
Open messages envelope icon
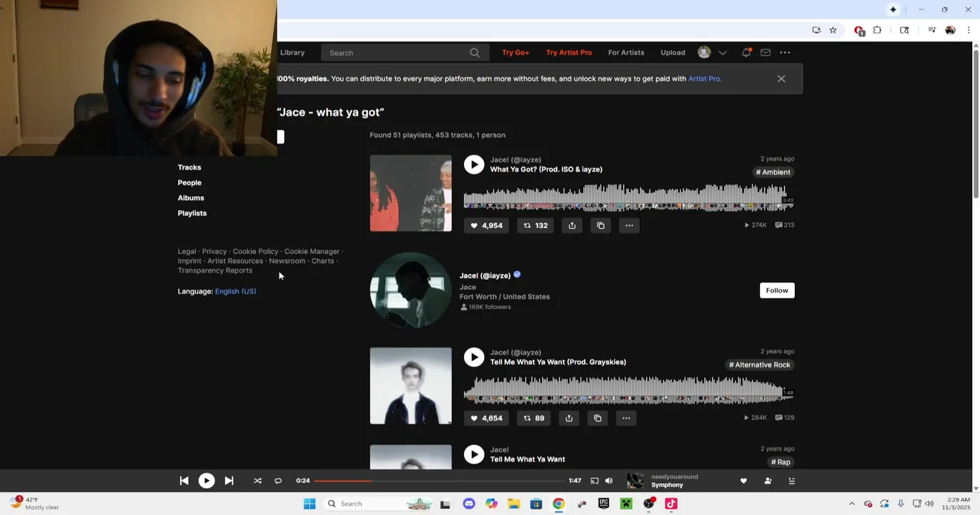pos(766,52)
